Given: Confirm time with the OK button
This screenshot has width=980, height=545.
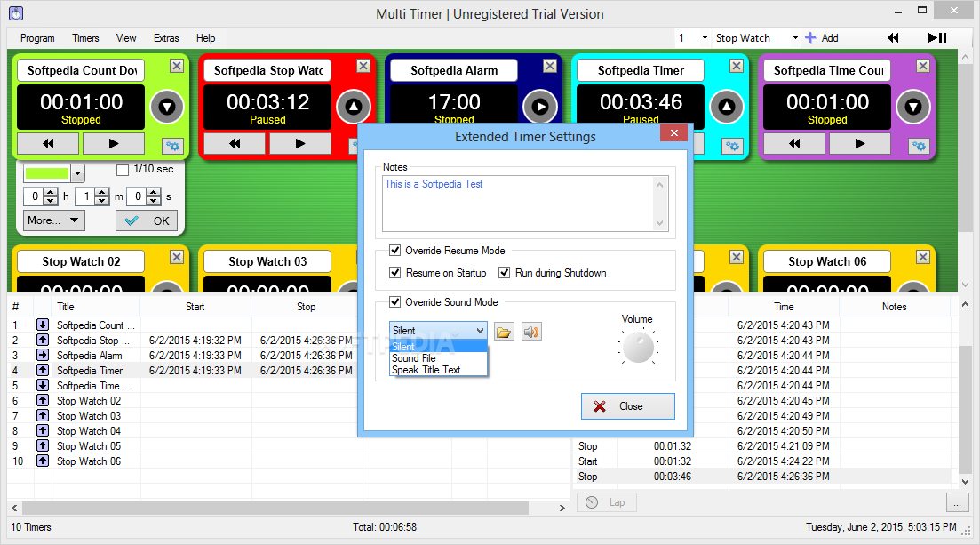Looking at the screenshot, I should pyautogui.click(x=147, y=220).
